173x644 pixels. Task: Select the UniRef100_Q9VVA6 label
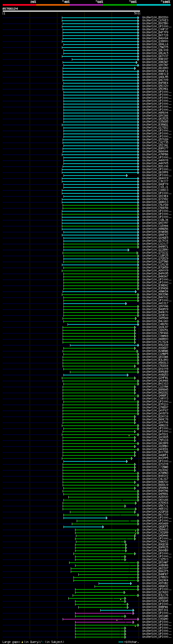click(x=155, y=306)
